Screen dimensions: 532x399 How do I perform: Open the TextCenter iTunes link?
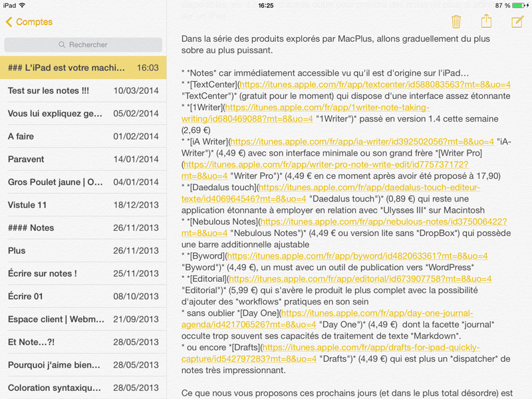click(374, 84)
